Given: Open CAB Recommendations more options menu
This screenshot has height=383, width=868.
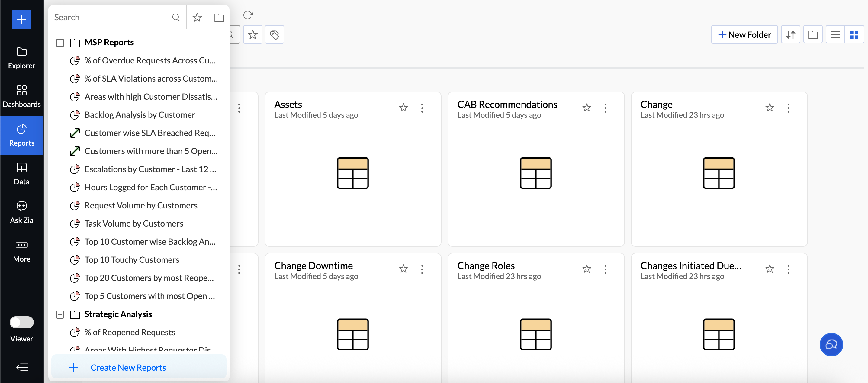Looking at the screenshot, I should point(605,108).
